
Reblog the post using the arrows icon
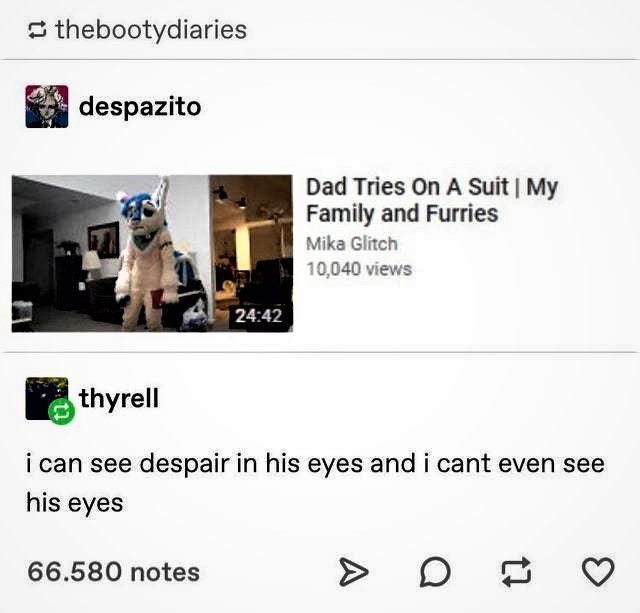(517, 572)
